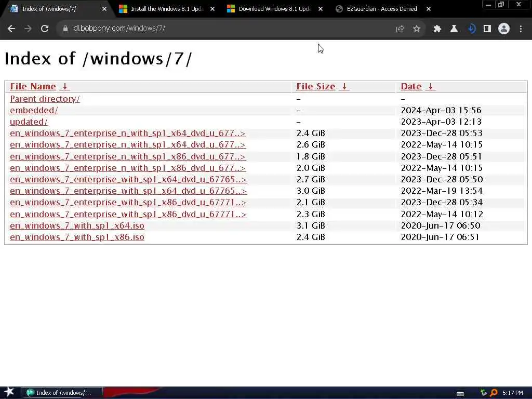Click the blue extension icon in toolbar
The width and height of the screenshot is (532, 399).
click(x=471, y=29)
